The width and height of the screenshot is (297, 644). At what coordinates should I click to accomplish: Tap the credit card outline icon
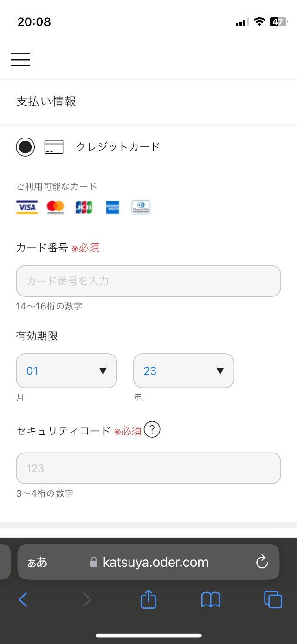(54, 147)
